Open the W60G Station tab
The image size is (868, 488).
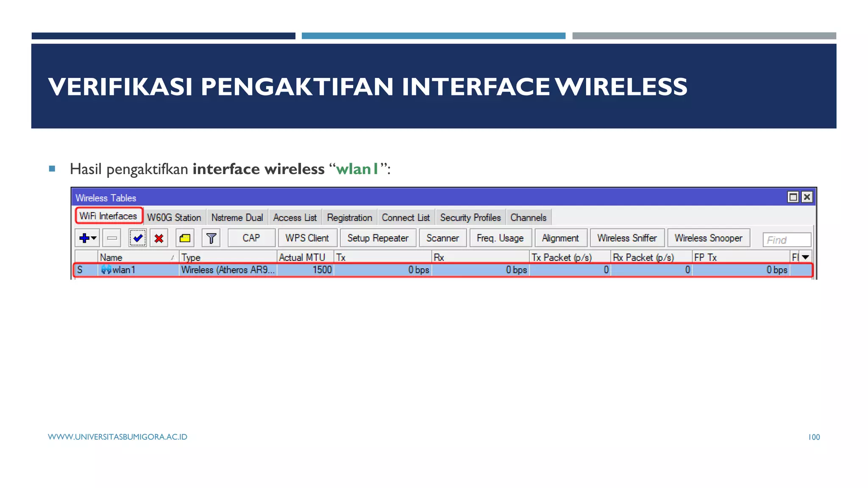pos(174,218)
